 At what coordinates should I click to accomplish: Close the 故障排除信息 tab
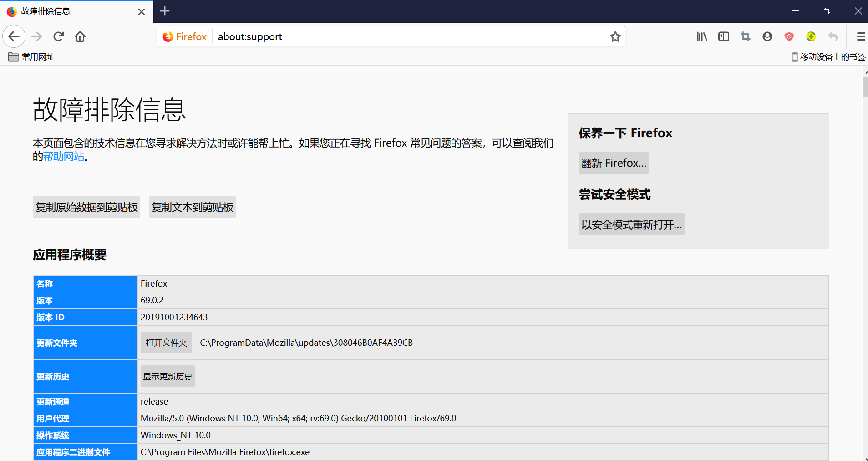tap(142, 12)
